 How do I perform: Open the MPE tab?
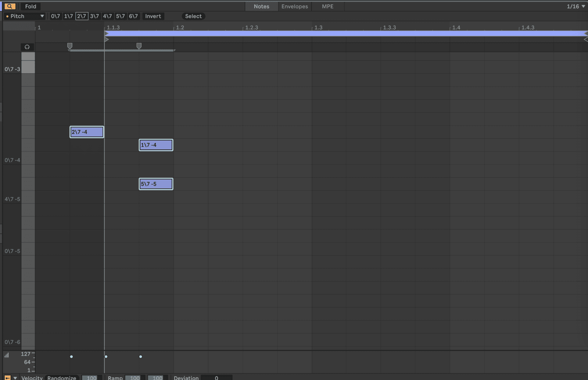[x=327, y=6]
